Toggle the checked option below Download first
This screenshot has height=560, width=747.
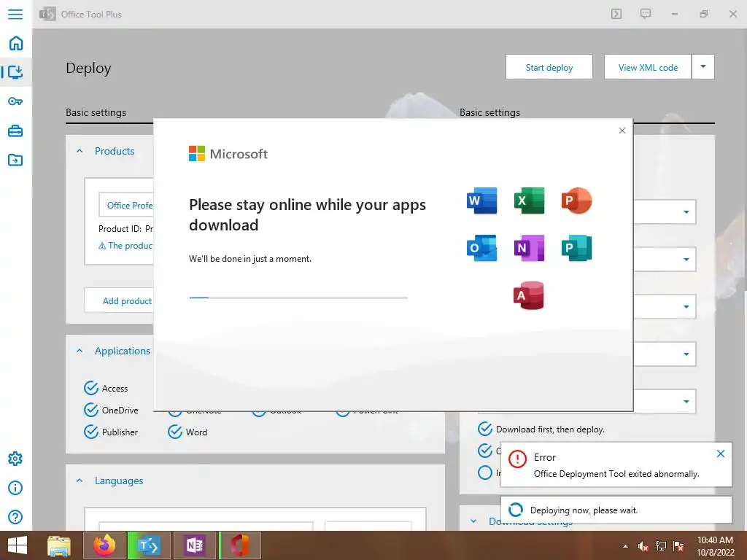click(x=485, y=451)
